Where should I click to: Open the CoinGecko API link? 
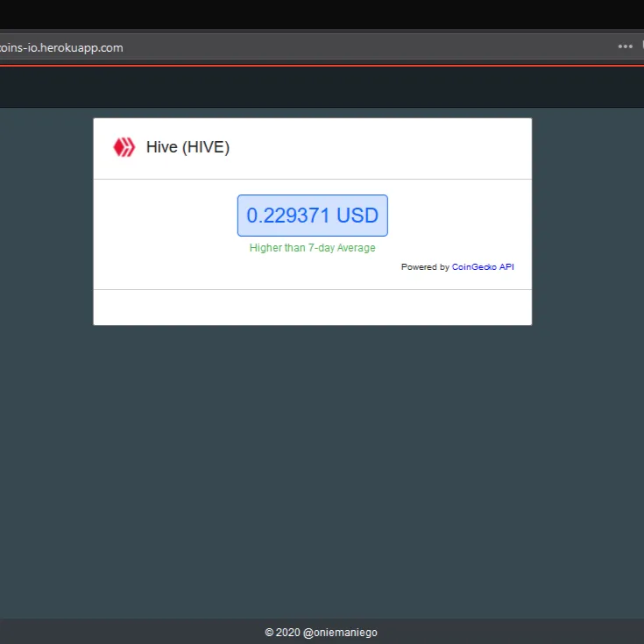[x=483, y=267]
